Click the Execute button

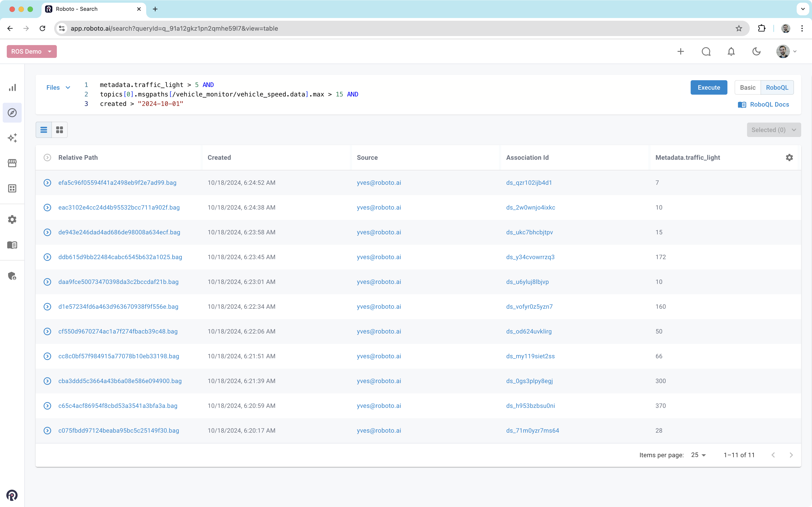pyautogui.click(x=709, y=87)
